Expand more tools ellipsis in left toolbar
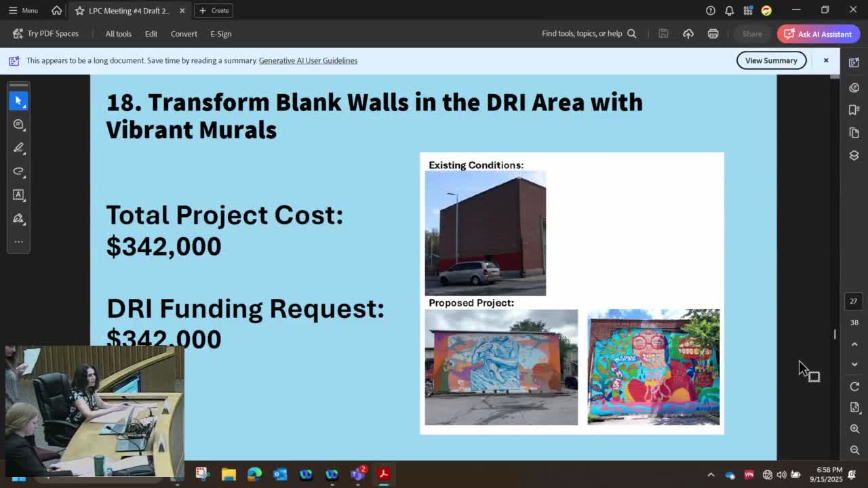 [x=18, y=241]
